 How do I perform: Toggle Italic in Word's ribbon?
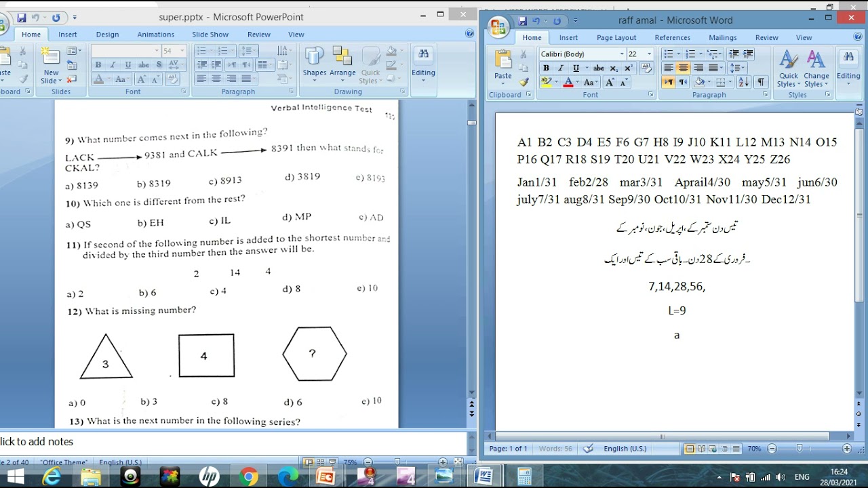pyautogui.click(x=561, y=68)
